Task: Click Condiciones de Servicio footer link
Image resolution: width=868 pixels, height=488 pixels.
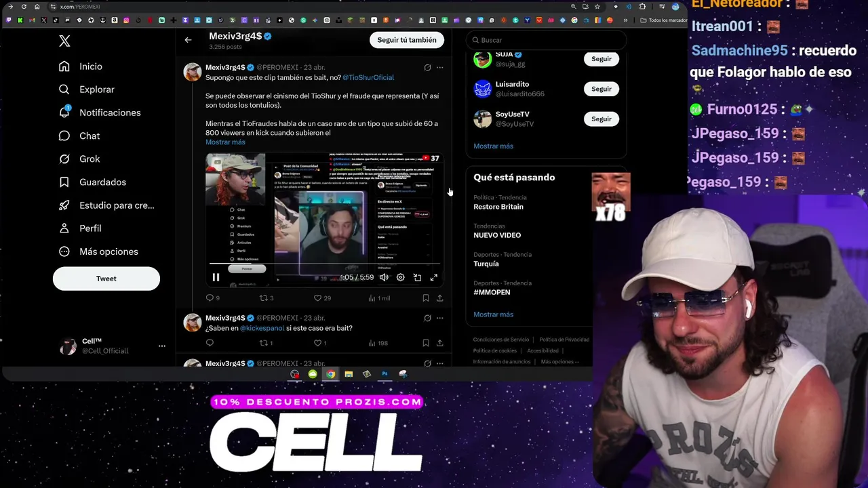Action: pos(500,340)
